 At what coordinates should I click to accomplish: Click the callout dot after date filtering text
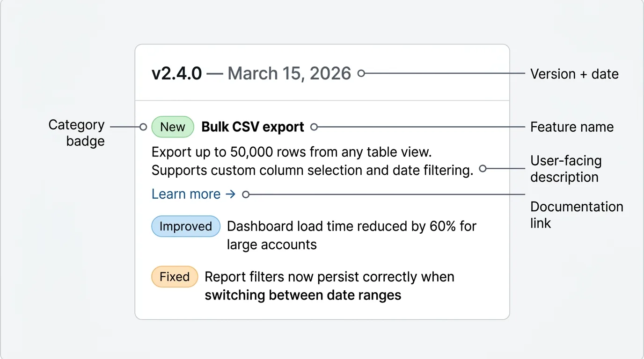click(483, 168)
